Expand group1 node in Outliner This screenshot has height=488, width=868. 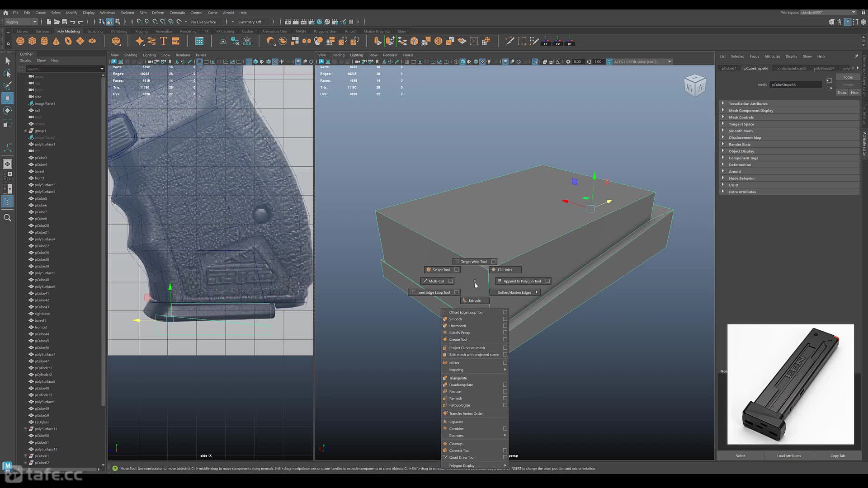pos(25,131)
